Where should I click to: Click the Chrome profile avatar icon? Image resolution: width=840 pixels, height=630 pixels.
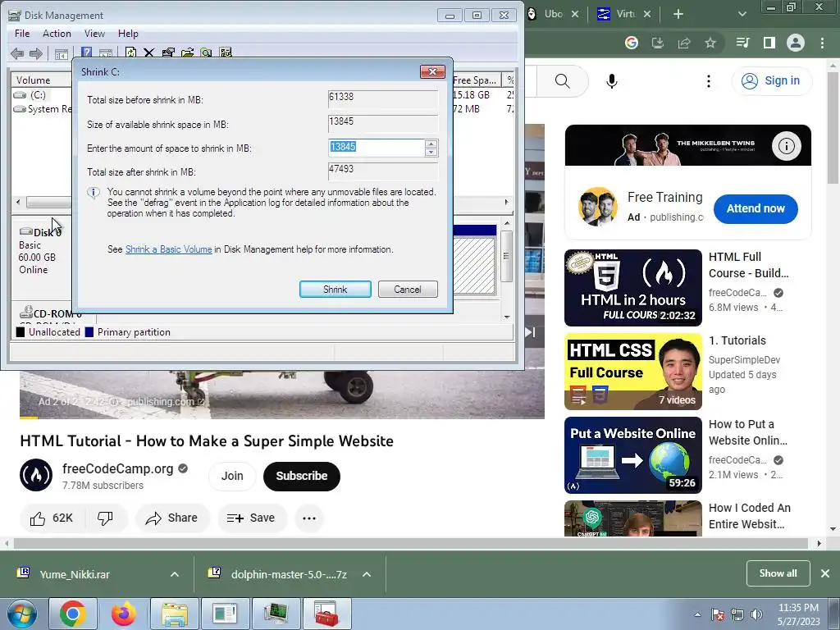coord(796,43)
